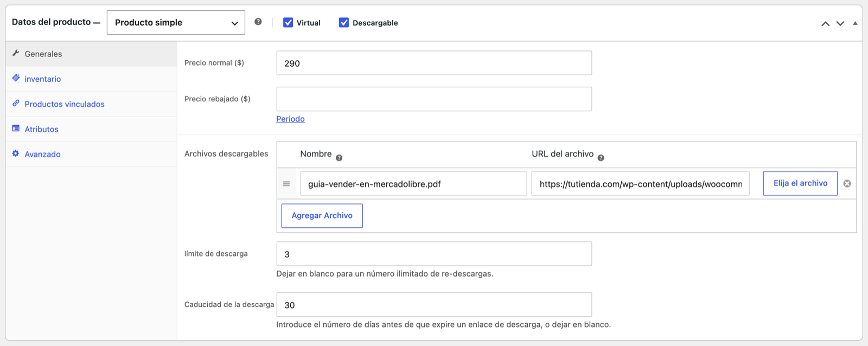Focus the file URL field

tap(641, 183)
